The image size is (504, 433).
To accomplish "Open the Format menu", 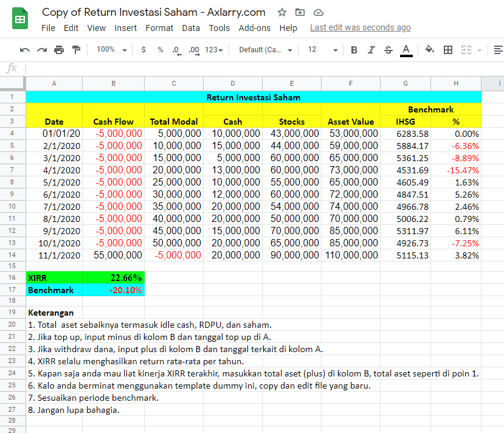I will [159, 28].
